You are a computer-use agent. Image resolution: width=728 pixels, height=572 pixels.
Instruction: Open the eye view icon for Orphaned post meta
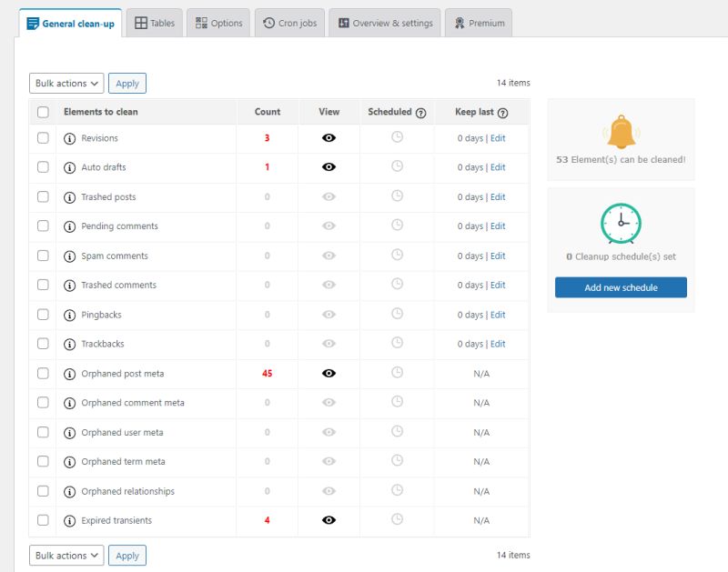tap(328, 373)
